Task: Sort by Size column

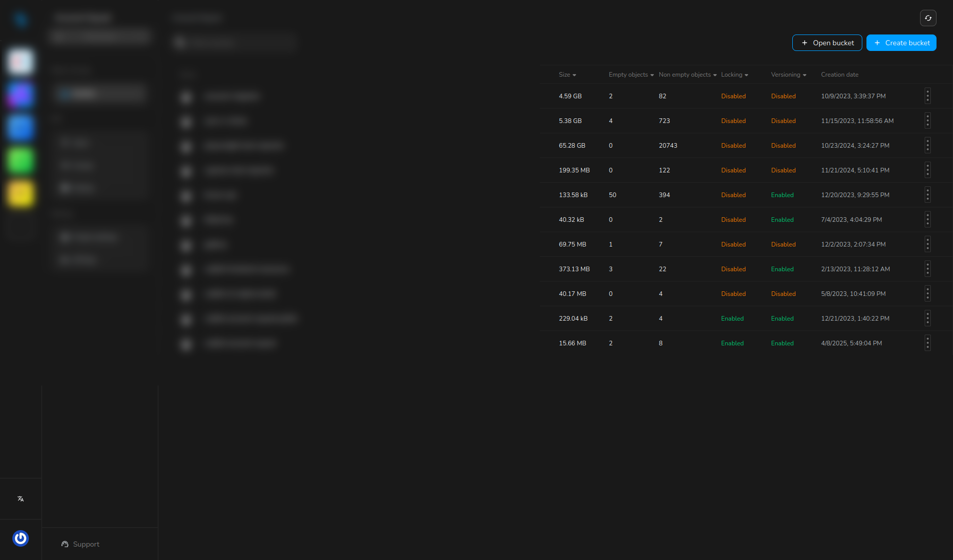Action: (568, 75)
